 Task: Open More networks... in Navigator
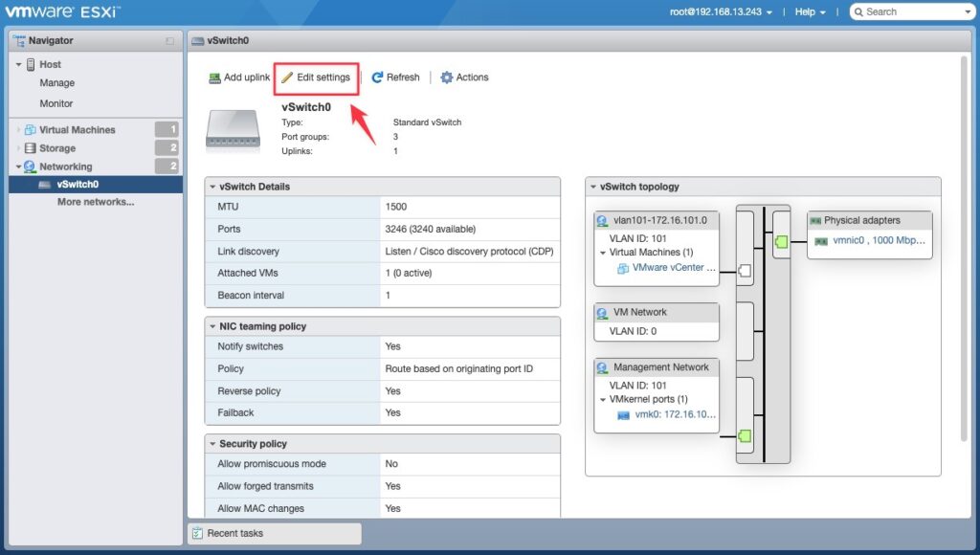tap(96, 202)
